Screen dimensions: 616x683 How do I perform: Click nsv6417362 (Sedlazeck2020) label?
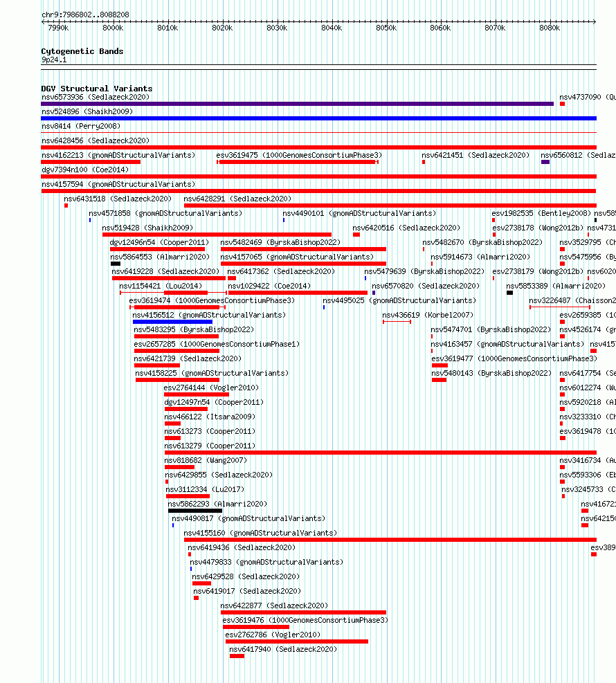[x=282, y=271]
